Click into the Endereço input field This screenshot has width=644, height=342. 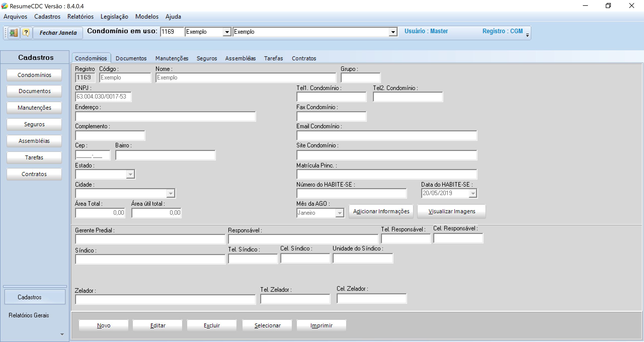coord(165,117)
